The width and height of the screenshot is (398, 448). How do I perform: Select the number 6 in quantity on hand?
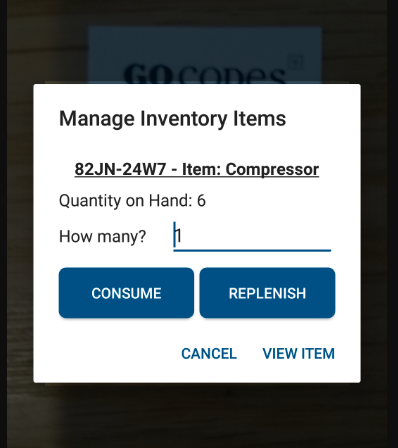tap(201, 201)
